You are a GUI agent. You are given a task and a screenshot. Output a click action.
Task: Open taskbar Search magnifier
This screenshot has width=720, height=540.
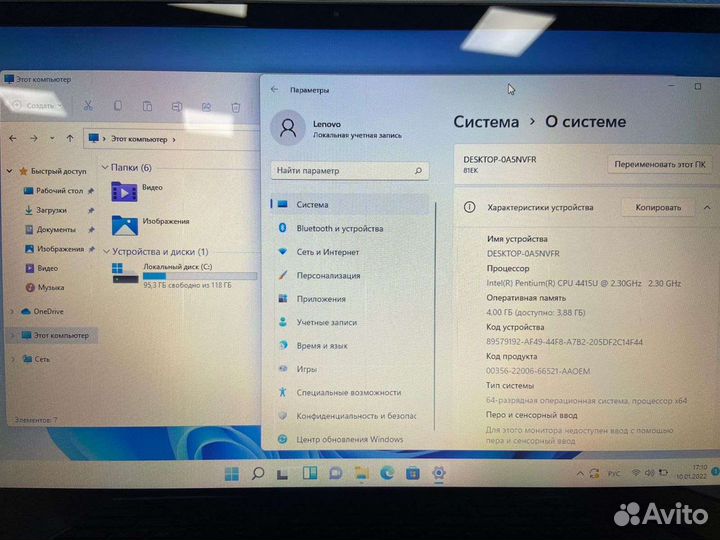258,473
